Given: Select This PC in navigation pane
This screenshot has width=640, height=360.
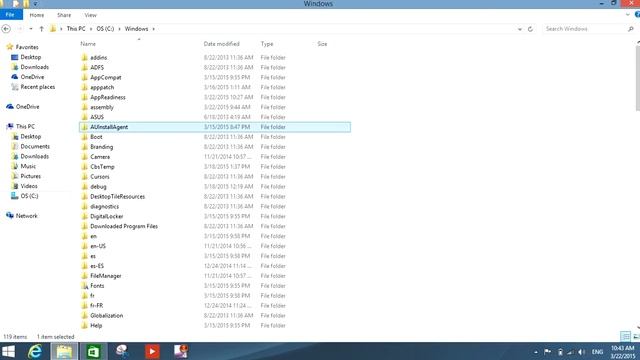Looking at the screenshot, I should pyautogui.click(x=25, y=127).
